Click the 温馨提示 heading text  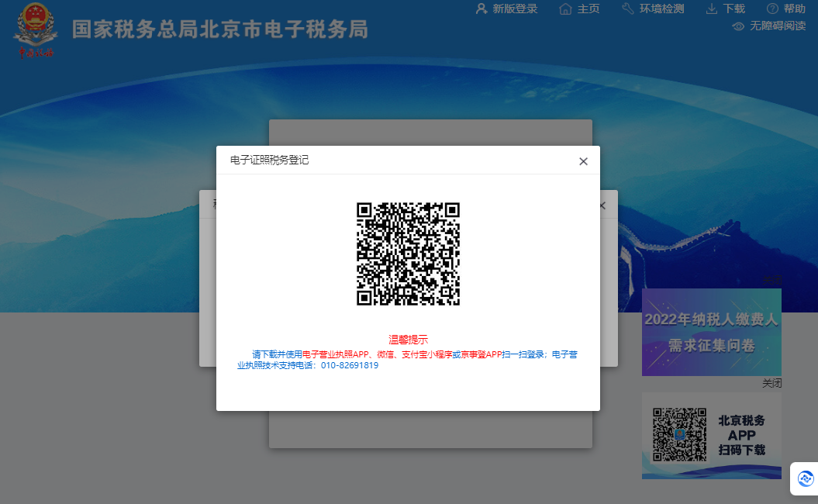pyautogui.click(x=408, y=340)
